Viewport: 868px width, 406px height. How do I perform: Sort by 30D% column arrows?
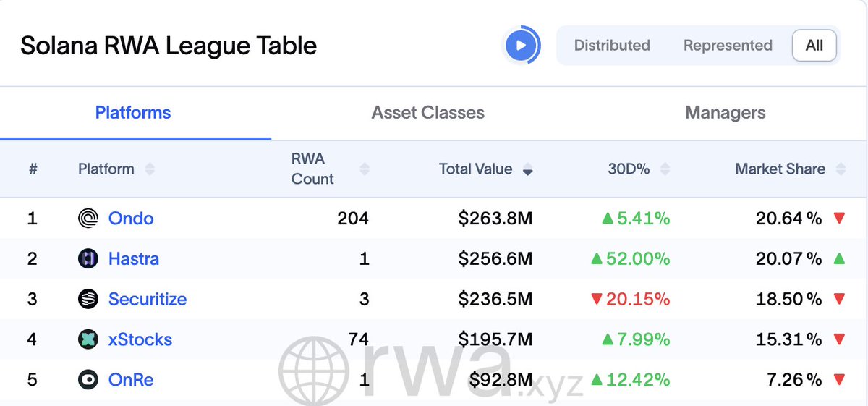tap(665, 169)
